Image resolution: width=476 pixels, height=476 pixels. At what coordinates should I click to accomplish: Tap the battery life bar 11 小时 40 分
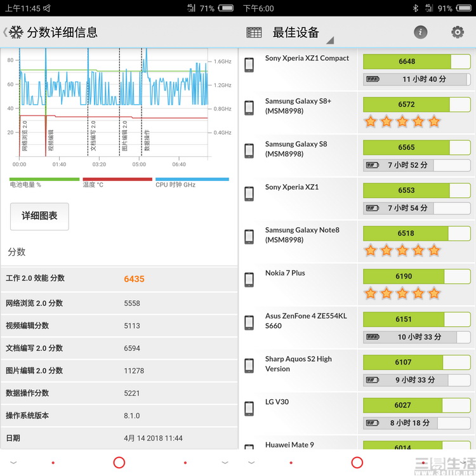(x=417, y=79)
